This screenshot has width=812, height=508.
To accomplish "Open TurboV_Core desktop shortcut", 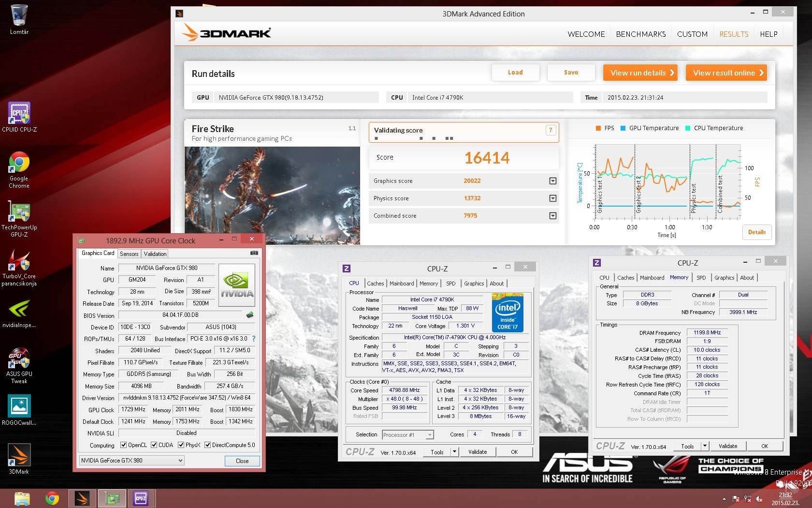I will 19,268.
